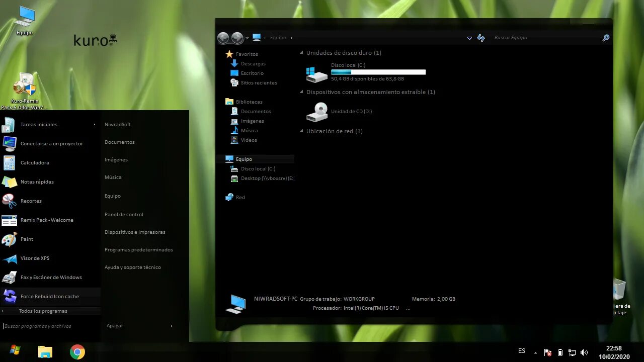Open Documentos from Start menu right column
The width and height of the screenshot is (644, 362).
point(120,142)
